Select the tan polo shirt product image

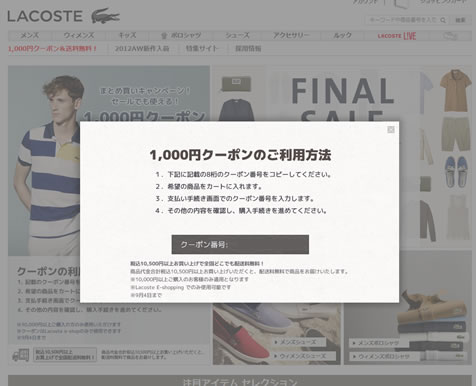tap(455, 90)
